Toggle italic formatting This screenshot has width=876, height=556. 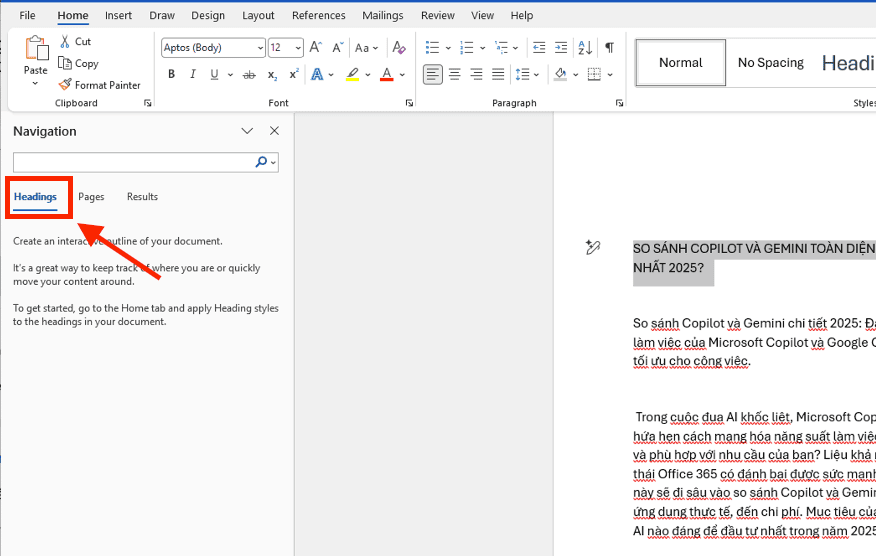(x=192, y=74)
